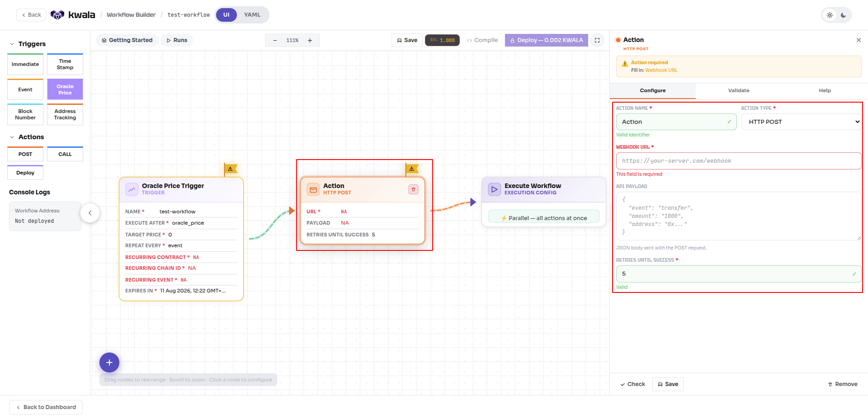
Task: Click the Retries Until Success field
Action: coord(739,274)
